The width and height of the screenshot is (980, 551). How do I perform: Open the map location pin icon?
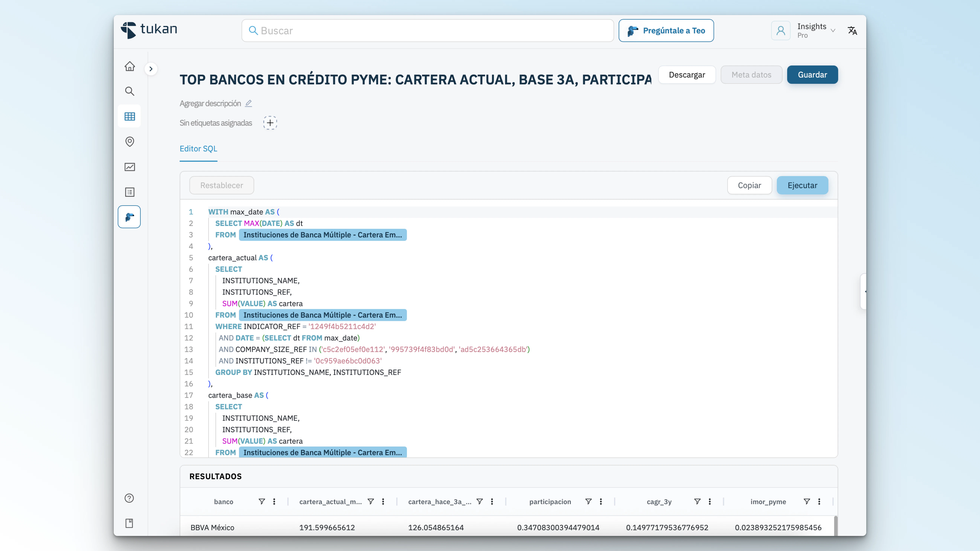click(x=130, y=142)
